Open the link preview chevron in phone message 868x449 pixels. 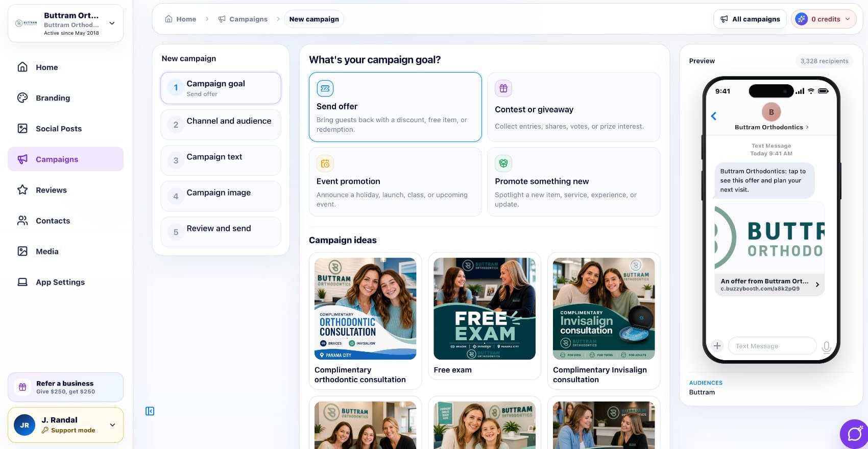tap(817, 285)
